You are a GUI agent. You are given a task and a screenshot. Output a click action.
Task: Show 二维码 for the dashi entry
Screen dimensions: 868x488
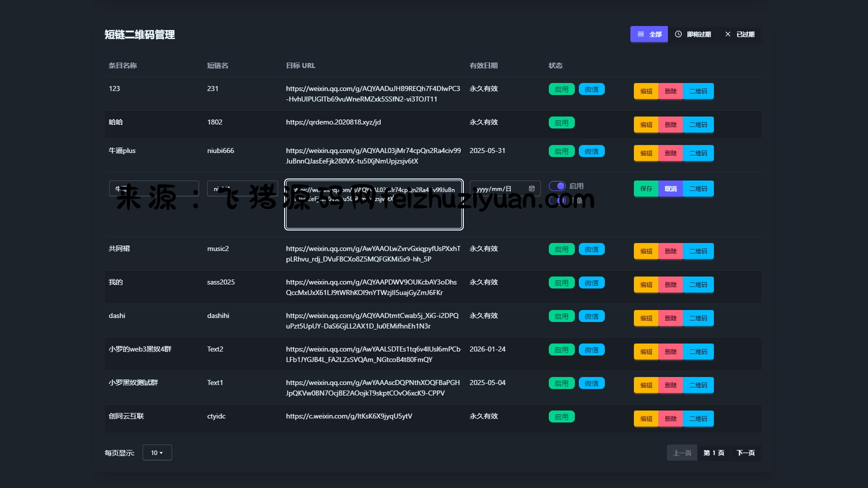click(698, 318)
